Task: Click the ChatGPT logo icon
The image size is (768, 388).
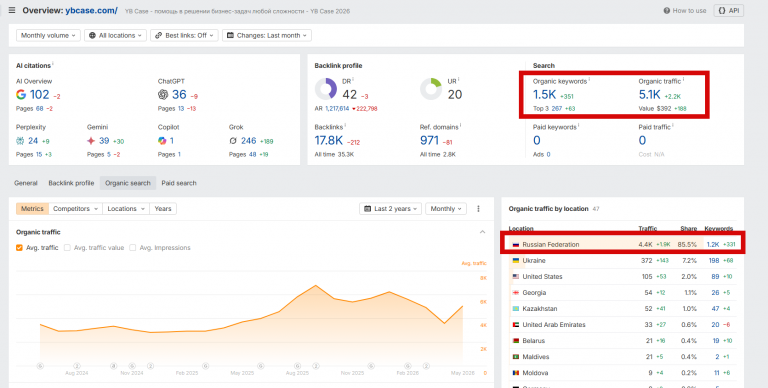Action: point(163,94)
